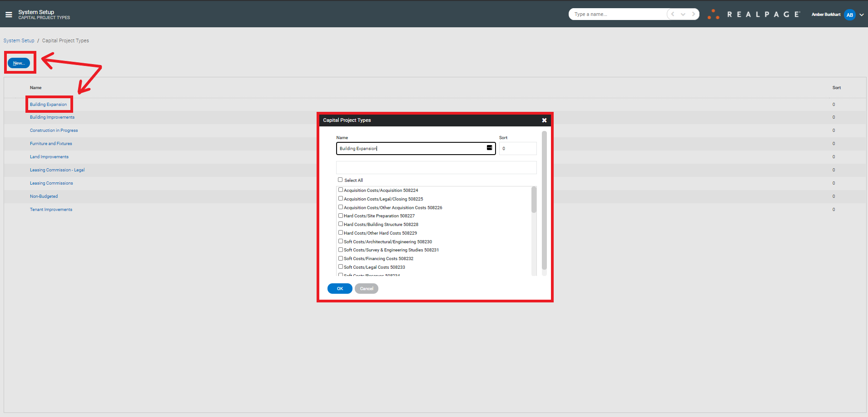Click the Name input in the dialog
868x417 pixels.
[x=416, y=148]
